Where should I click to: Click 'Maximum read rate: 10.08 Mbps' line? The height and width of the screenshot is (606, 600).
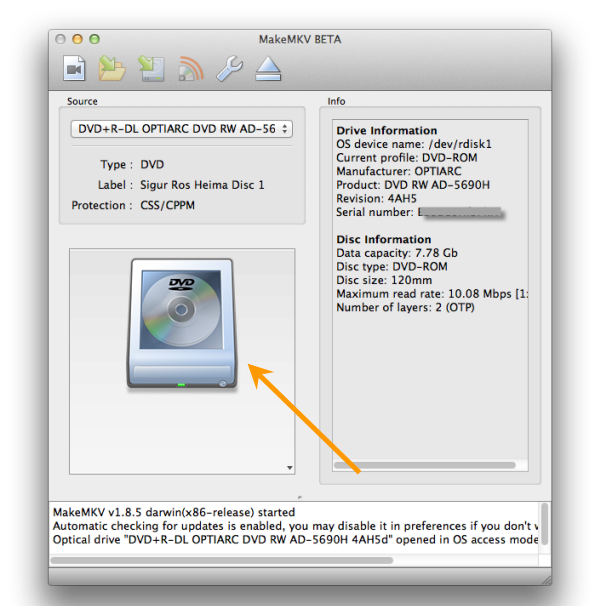432,294
